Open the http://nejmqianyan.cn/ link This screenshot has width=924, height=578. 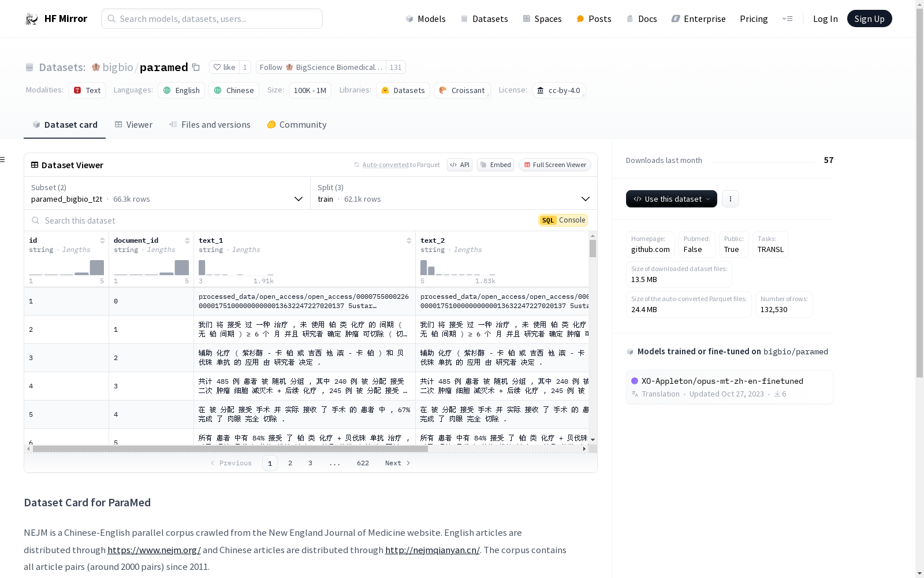click(433, 550)
